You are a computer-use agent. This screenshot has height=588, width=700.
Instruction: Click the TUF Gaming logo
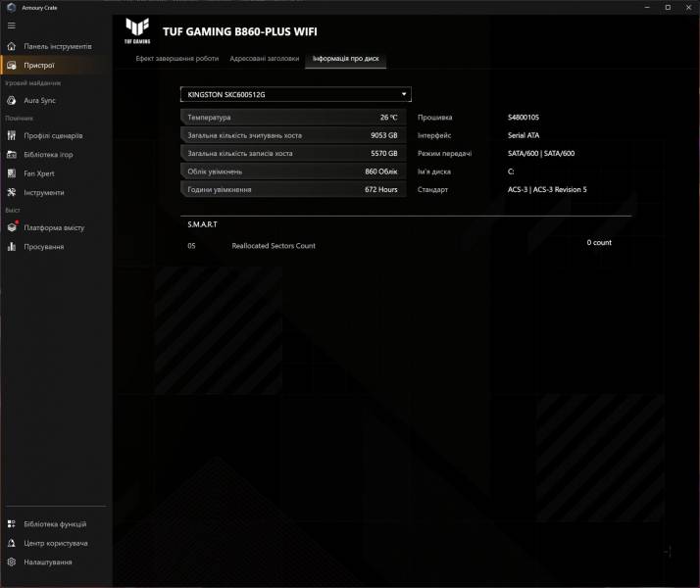(137, 30)
